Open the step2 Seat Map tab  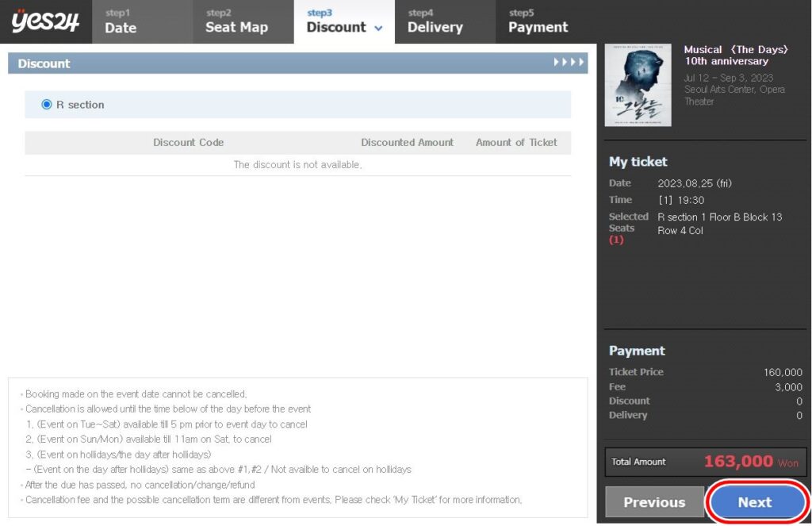[243, 21]
